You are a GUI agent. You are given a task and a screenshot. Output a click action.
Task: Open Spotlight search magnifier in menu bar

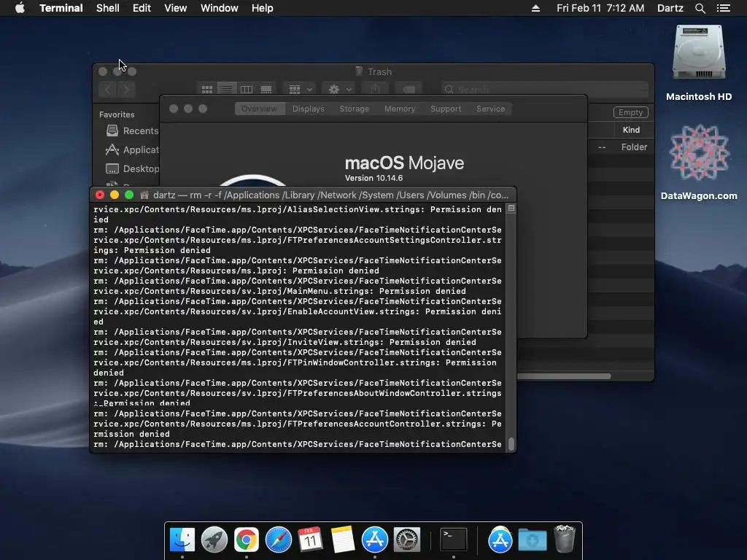click(x=700, y=8)
